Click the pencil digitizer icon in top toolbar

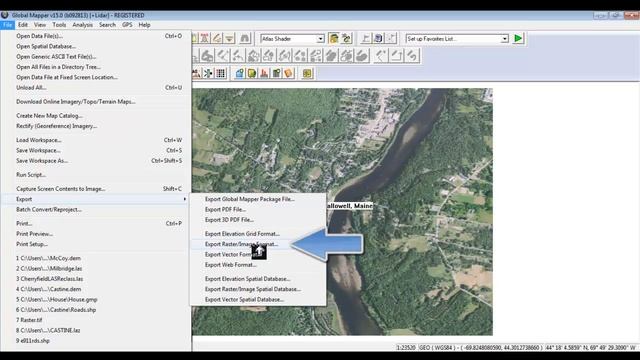(x=217, y=38)
